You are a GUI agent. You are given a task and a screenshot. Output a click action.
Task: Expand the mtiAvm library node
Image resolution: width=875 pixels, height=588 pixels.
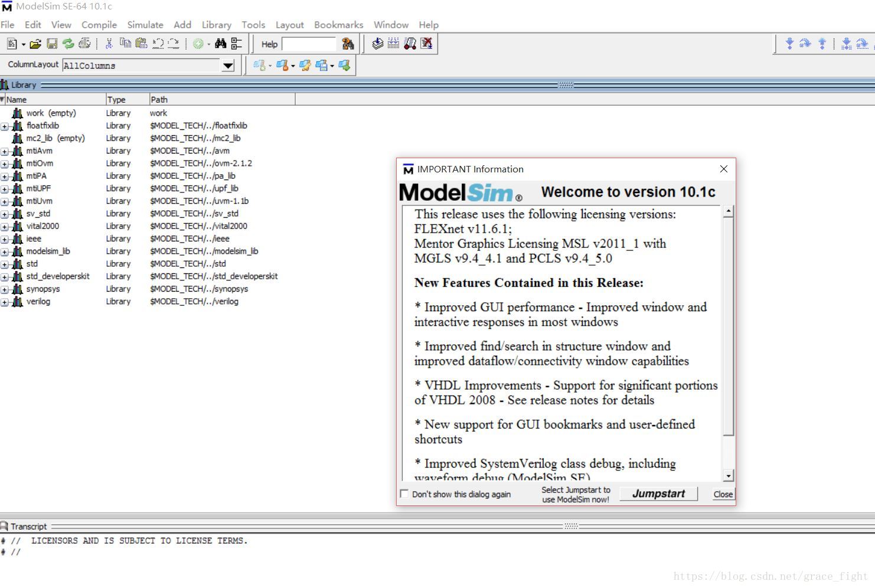[4, 152]
